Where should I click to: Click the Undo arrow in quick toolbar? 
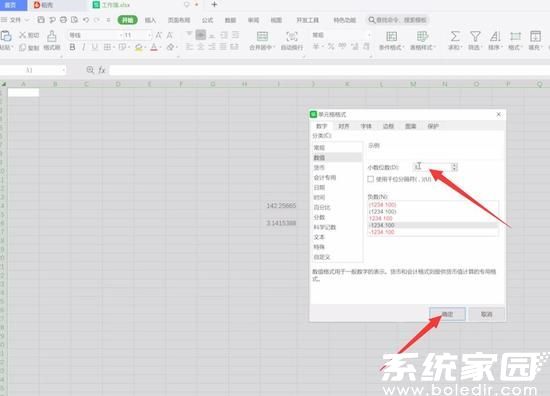(x=86, y=20)
